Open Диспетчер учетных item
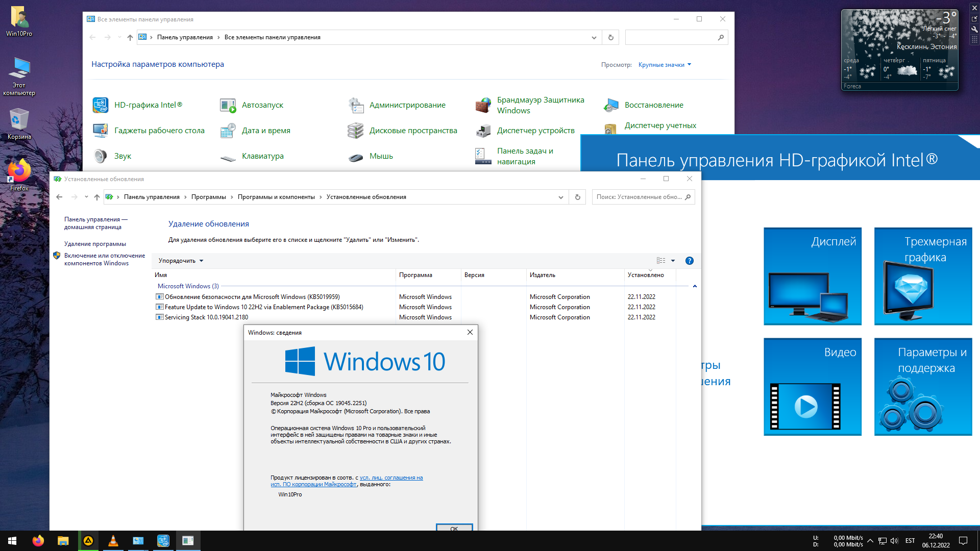This screenshot has height=551, width=980. (x=650, y=127)
